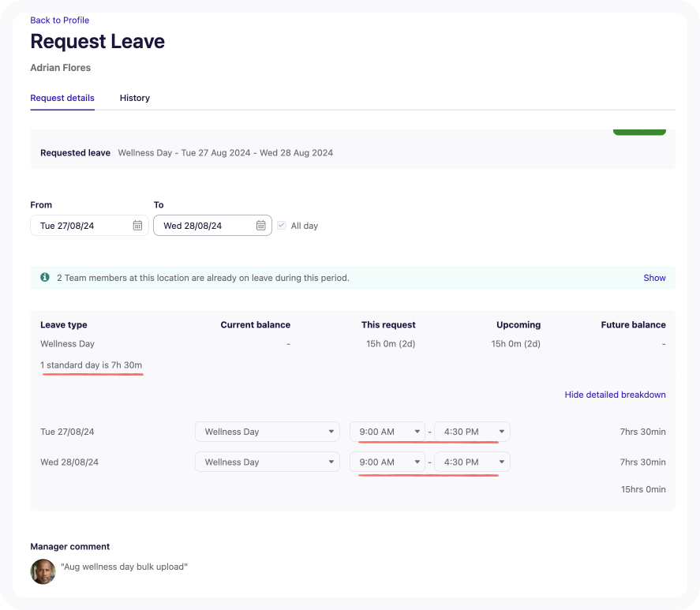Open the To date calendar picker icon

coord(261,225)
